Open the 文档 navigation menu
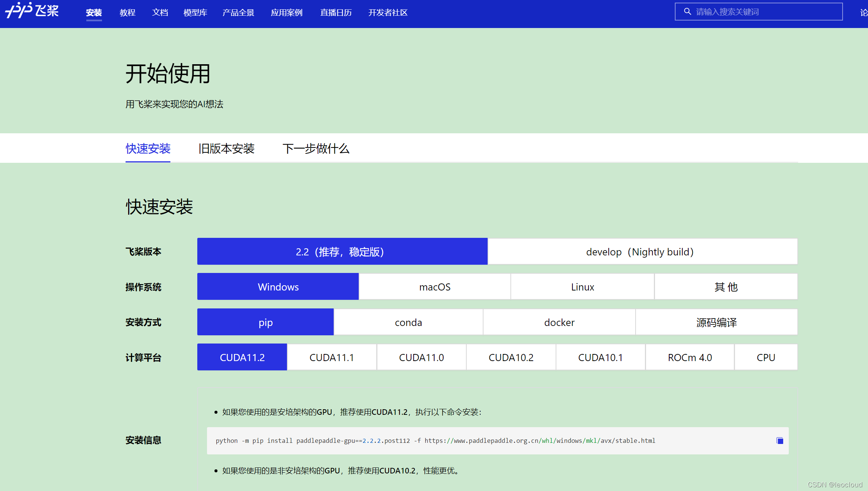The width and height of the screenshot is (868, 491). pos(160,12)
